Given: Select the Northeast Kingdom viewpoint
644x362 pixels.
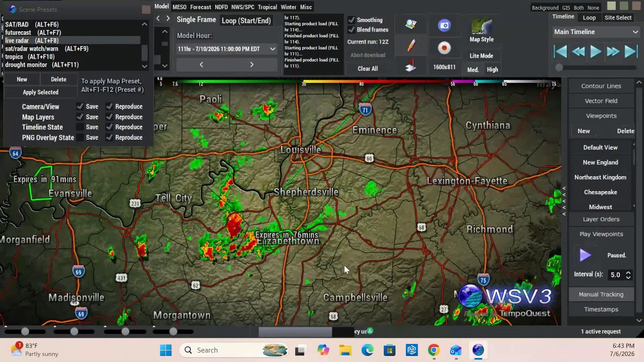Looking at the screenshot, I should coord(600,177).
